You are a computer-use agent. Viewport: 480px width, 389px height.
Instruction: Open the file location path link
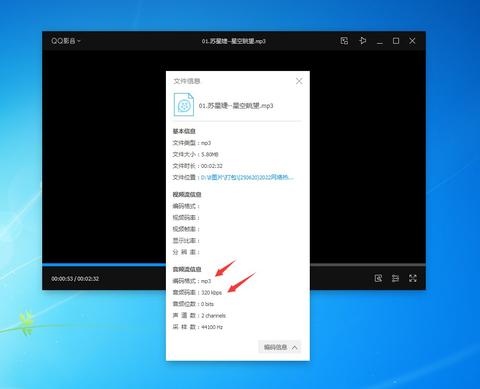coord(247,177)
